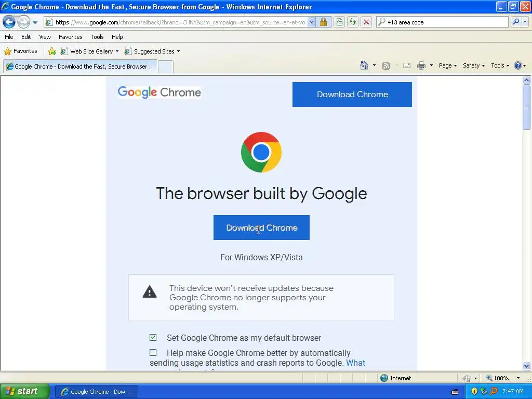Click 'For Windows XP/Vista' text
This screenshot has height=399, width=532.
tap(261, 257)
